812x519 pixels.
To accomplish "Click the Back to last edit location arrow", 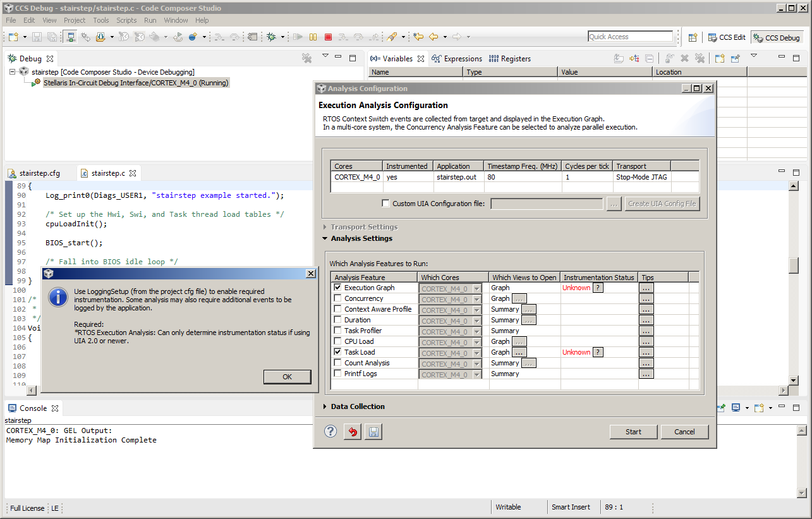I will [x=418, y=37].
